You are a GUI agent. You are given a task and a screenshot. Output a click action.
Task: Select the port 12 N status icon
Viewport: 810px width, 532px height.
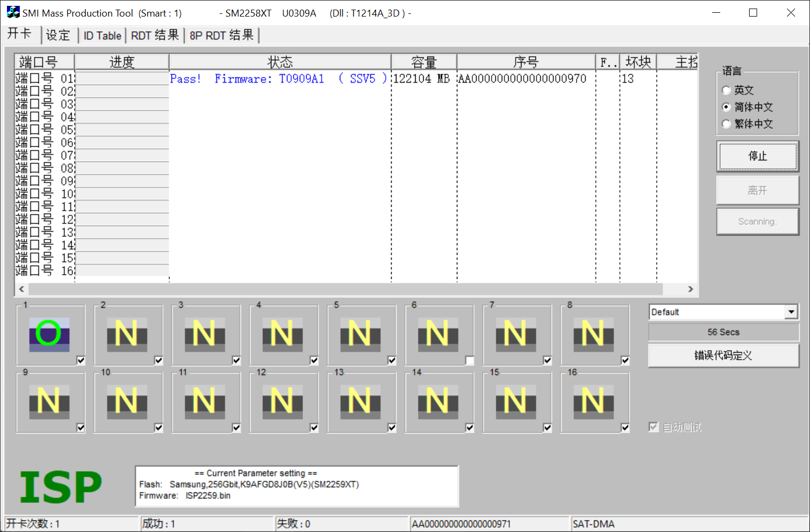(x=282, y=401)
